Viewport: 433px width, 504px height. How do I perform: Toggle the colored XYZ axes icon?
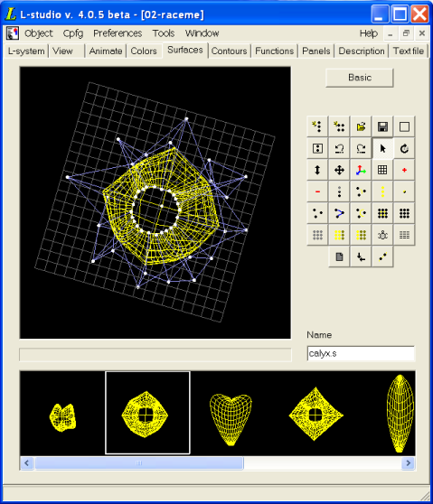point(361,170)
